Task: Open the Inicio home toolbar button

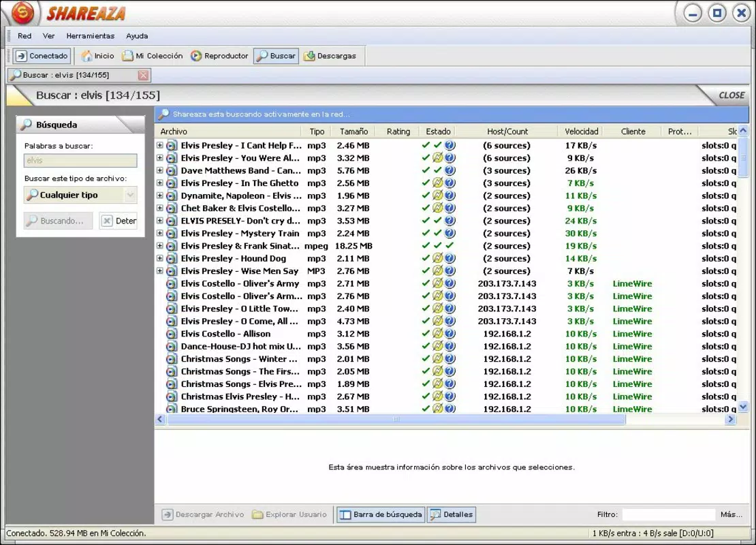Action: 98,56
